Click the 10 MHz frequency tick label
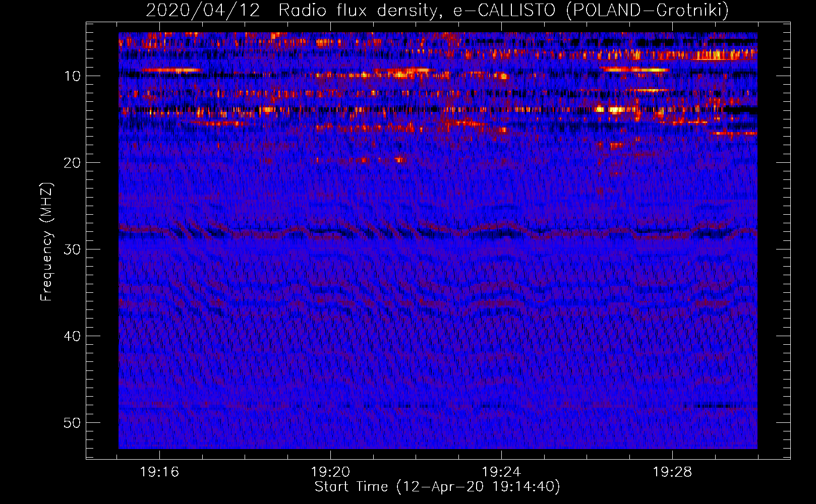This screenshot has height=504, width=816. [73, 76]
